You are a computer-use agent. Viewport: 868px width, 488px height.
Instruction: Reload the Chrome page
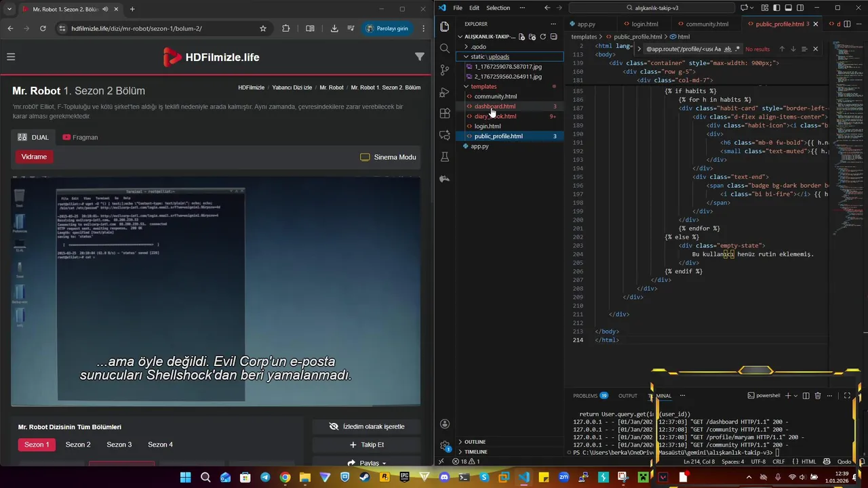click(x=43, y=28)
